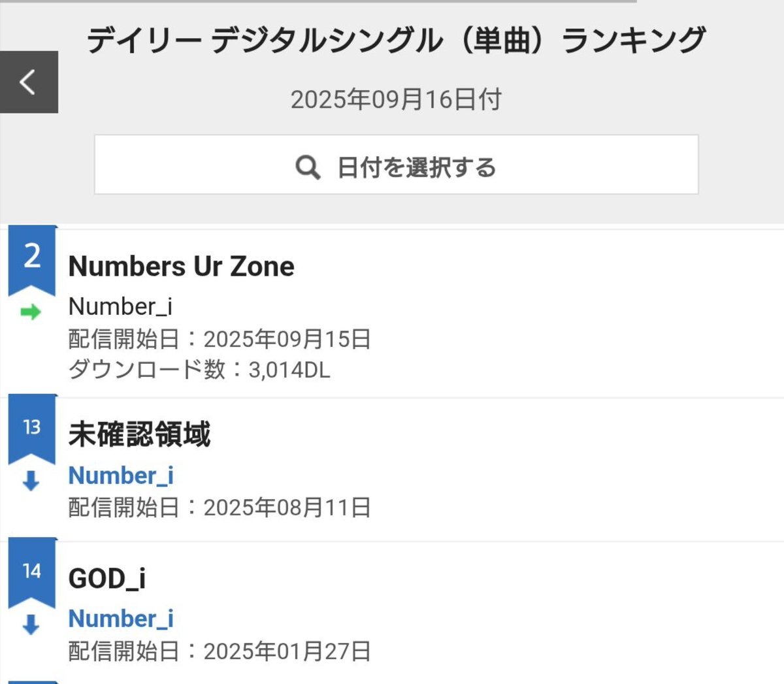Click the back chevron button
784x684 pixels.
coord(29,82)
